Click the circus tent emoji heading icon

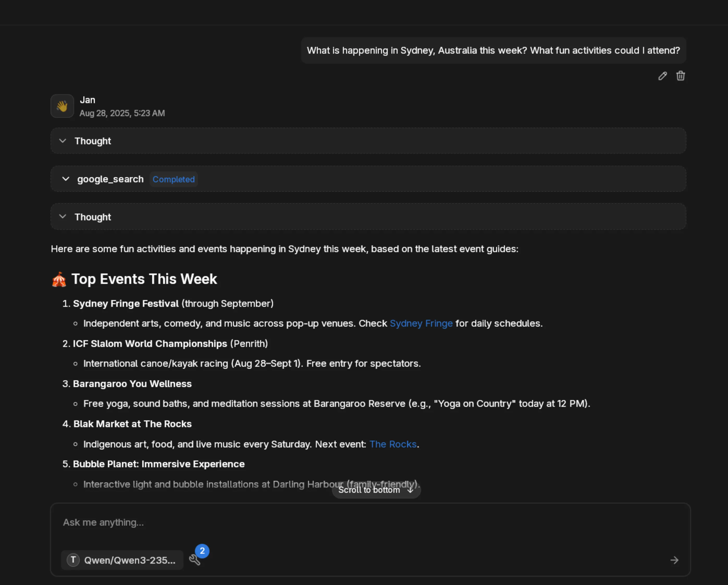(59, 279)
